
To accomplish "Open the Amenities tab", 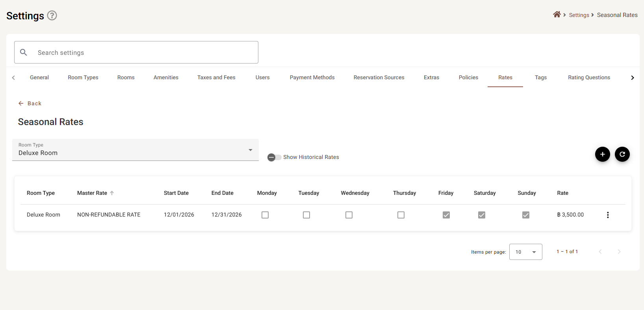I will point(166,77).
